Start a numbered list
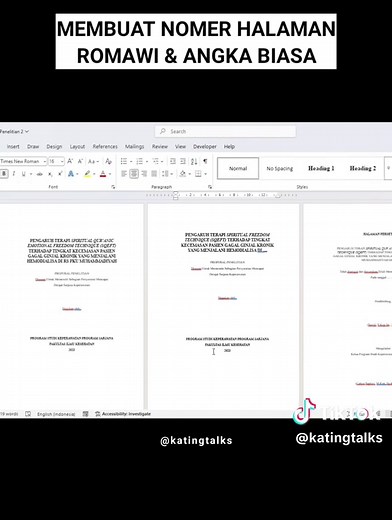The image size is (392, 520). pyautogui.click(x=139, y=161)
